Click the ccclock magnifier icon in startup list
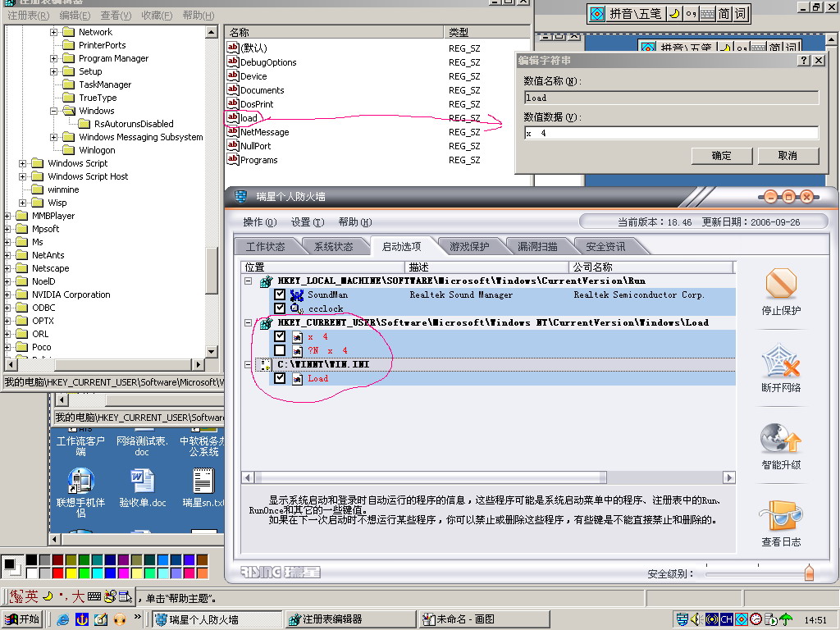The height and width of the screenshot is (630, 840). 296,308
